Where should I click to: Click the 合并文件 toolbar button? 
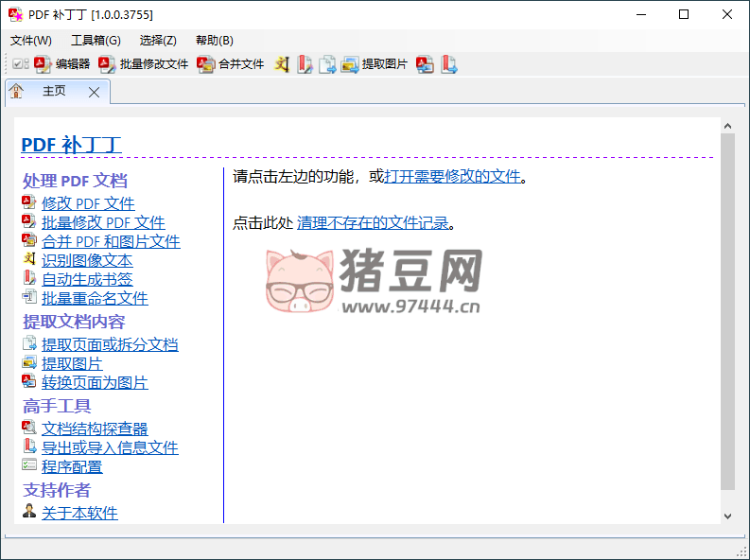point(231,64)
